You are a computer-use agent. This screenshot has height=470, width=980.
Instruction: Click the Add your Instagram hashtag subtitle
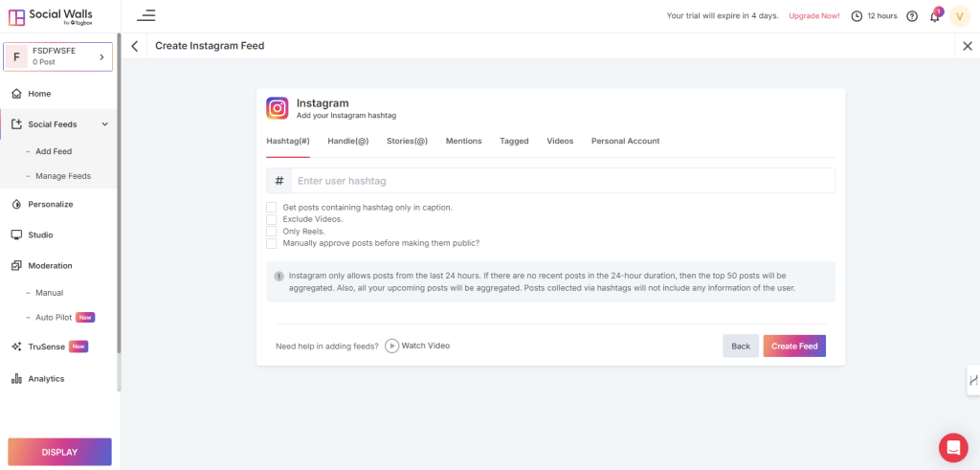pos(346,116)
